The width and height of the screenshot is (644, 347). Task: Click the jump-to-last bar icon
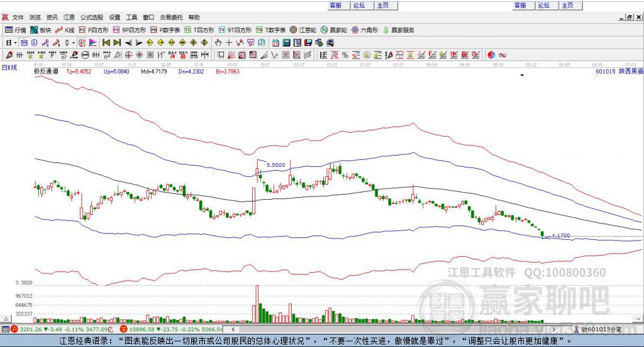click(x=117, y=43)
